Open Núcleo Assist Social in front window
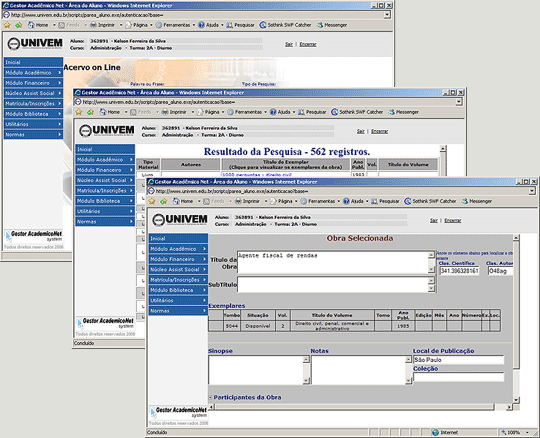 178,269
